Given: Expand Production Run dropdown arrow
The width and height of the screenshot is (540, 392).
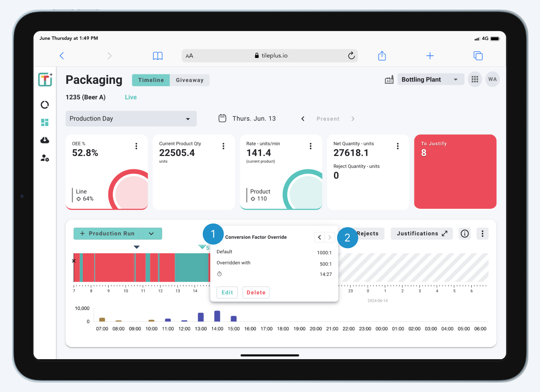Looking at the screenshot, I should point(151,234).
